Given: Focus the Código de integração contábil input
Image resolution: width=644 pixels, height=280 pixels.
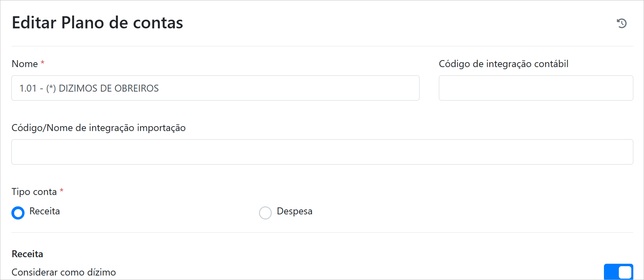Looking at the screenshot, I should point(536,88).
